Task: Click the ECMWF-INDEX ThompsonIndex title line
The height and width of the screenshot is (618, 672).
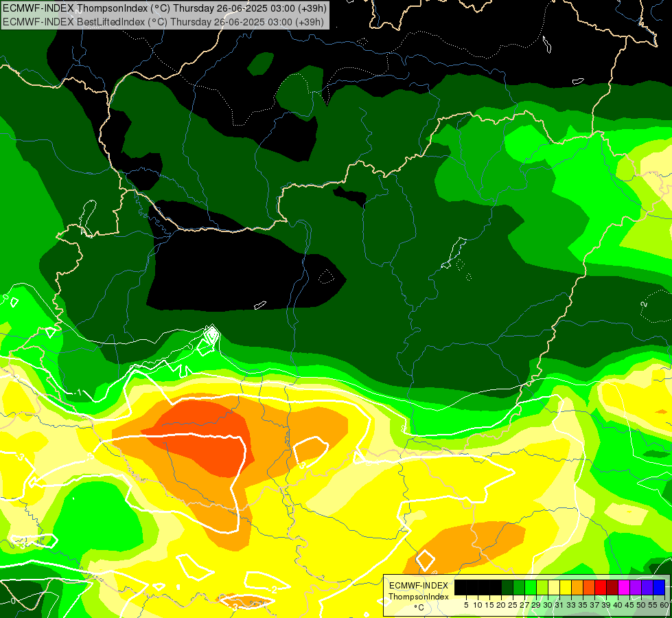Action: click(x=165, y=8)
